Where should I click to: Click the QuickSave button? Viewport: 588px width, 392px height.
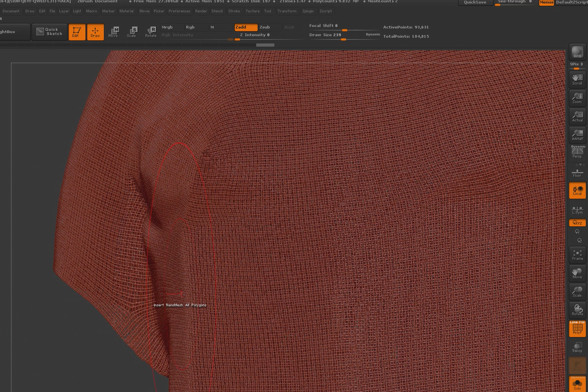475,2
